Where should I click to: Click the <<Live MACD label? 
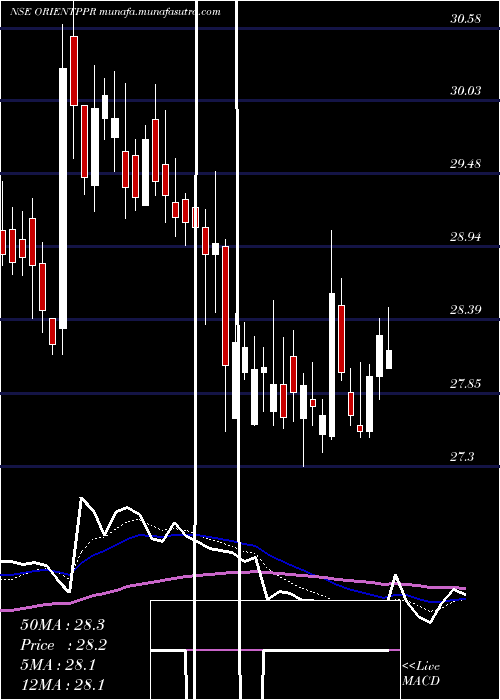pyautogui.click(x=421, y=674)
